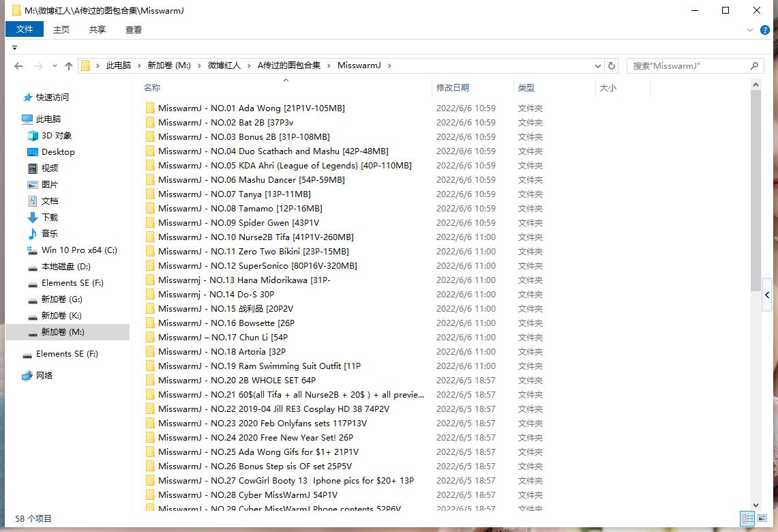Select folder icon of NO.12 SuperSonico

(x=150, y=266)
